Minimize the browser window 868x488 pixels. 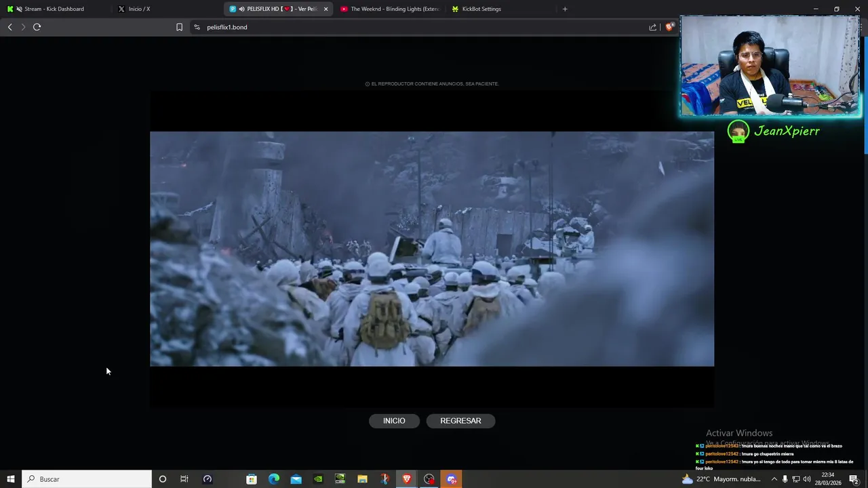pos(816,9)
